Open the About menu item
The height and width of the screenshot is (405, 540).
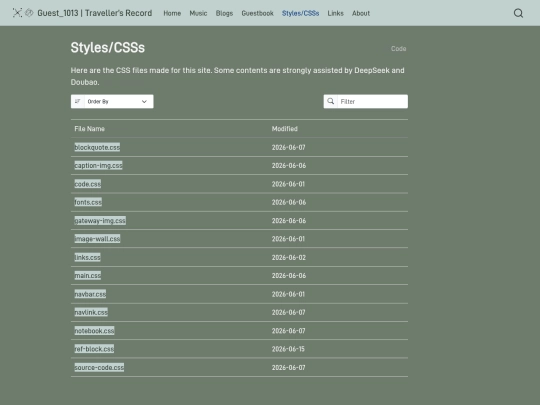pos(361,13)
